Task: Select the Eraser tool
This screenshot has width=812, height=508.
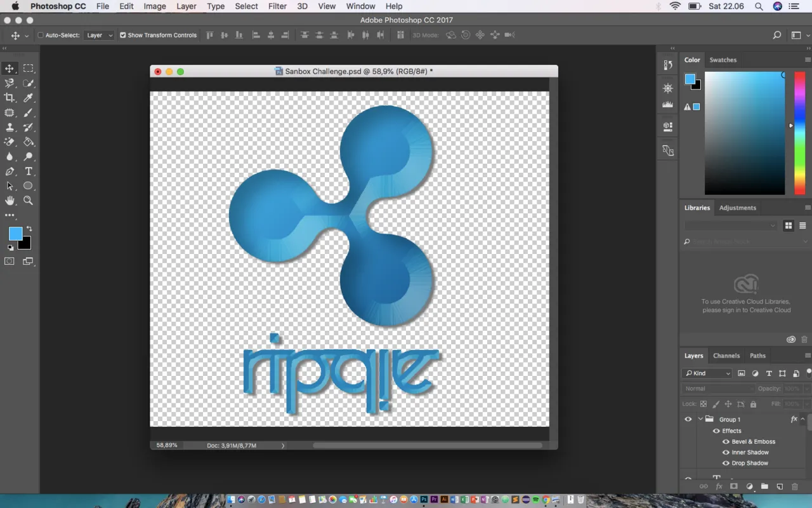Action: pos(10,142)
